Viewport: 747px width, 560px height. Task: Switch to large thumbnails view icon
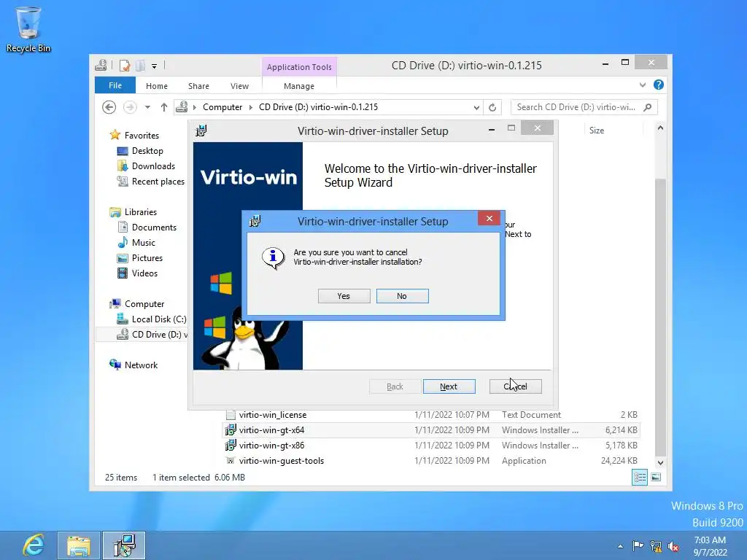point(656,477)
